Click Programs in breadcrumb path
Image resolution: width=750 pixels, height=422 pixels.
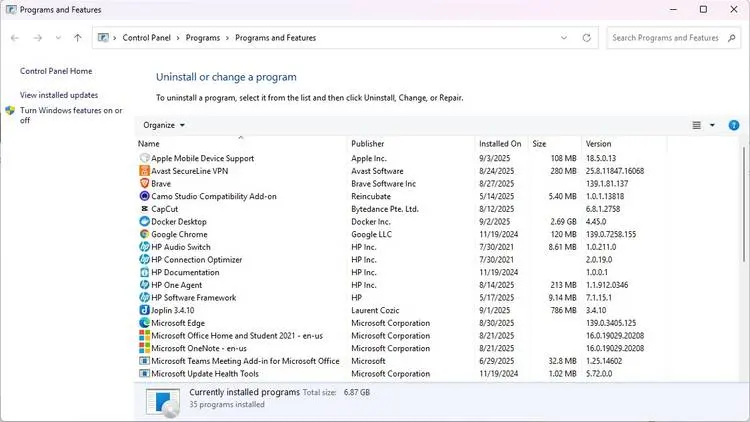[x=203, y=38]
